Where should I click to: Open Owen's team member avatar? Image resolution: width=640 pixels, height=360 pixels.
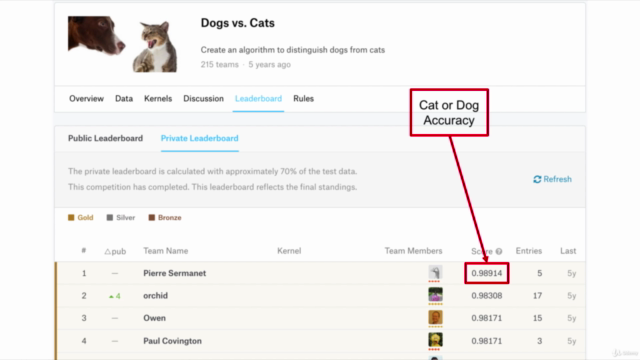click(435, 317)
